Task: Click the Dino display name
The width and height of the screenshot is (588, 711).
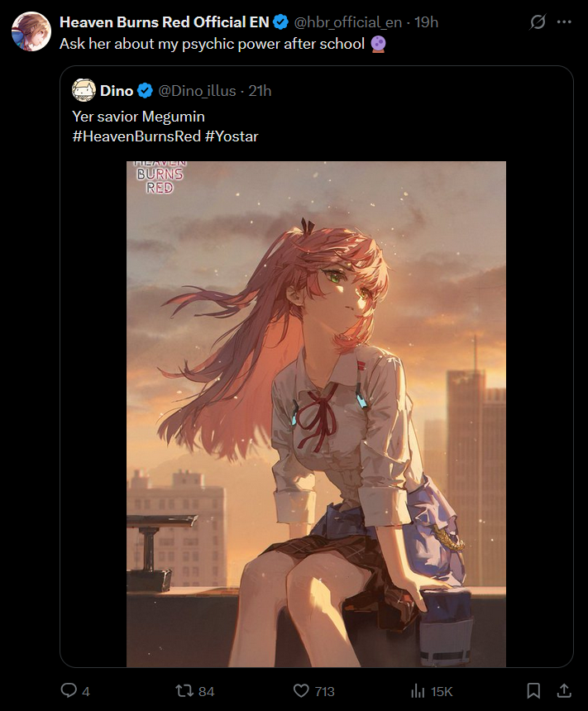Action: click(x=117, y=91)
